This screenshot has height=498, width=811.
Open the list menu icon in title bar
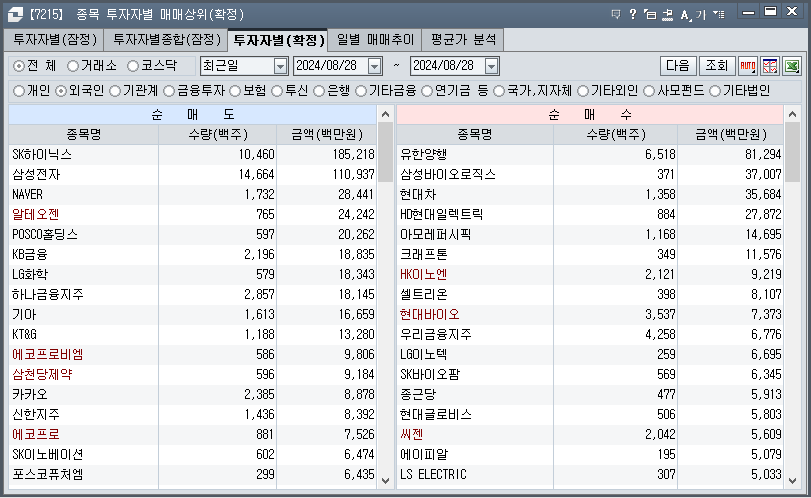coord(718,14)
